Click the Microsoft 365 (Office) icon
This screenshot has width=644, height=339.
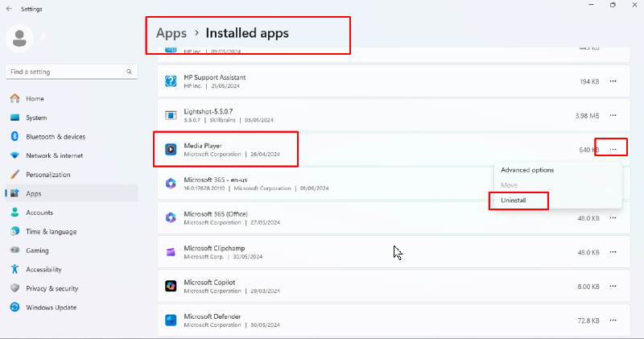pyautogui.click(x=171, y=217)
